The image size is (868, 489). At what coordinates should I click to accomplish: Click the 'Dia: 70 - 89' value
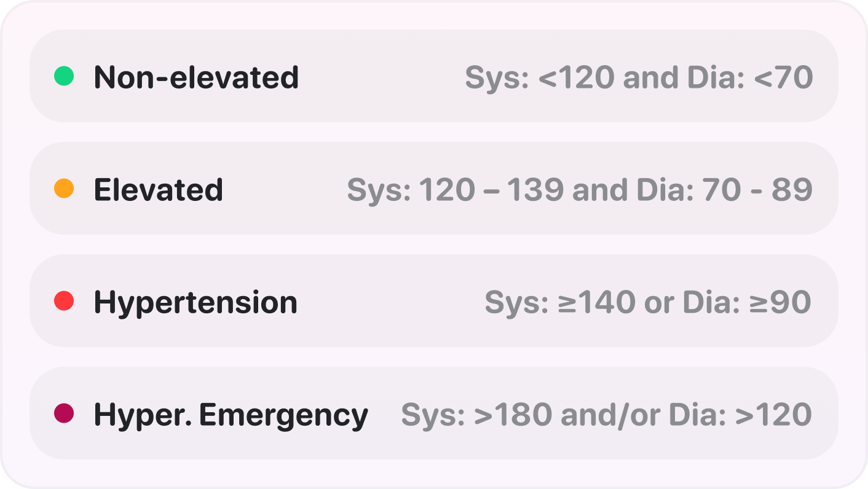click(x=725, y=190)
